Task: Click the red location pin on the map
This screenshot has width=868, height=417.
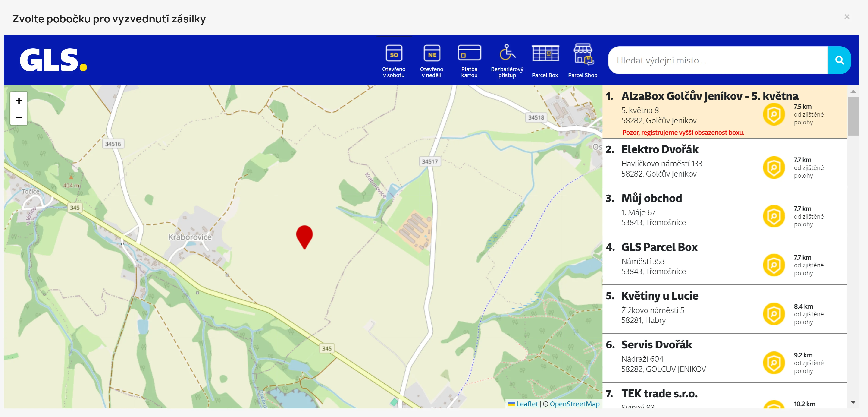Action: coord(304,236)
